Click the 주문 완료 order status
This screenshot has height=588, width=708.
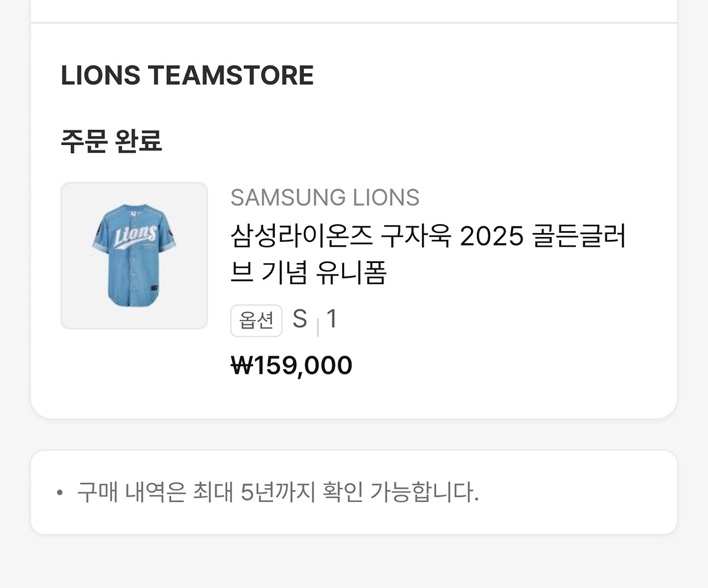(111, 141)
